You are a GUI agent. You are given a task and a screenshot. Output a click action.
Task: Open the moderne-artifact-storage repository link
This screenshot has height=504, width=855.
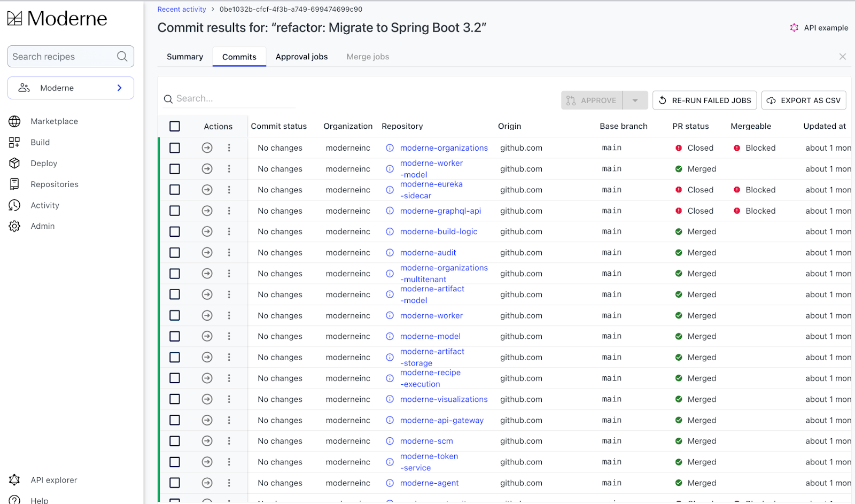(432, 357)
